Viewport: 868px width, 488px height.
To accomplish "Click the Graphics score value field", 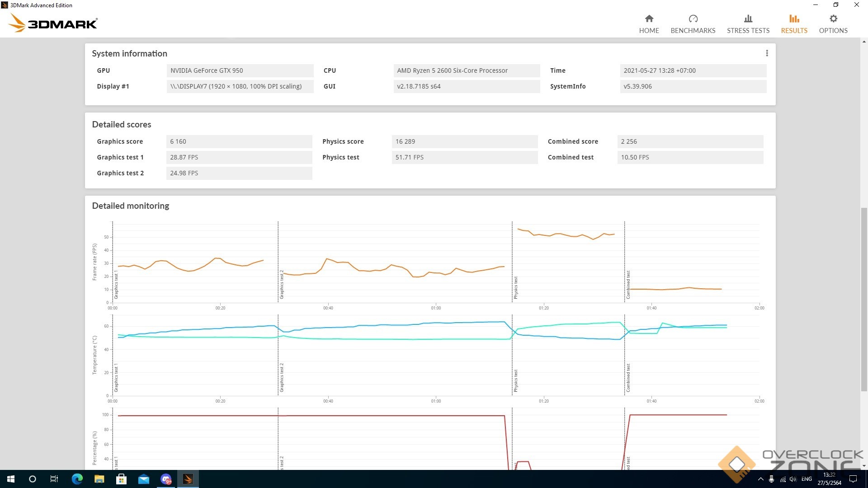I will point(239,141).
